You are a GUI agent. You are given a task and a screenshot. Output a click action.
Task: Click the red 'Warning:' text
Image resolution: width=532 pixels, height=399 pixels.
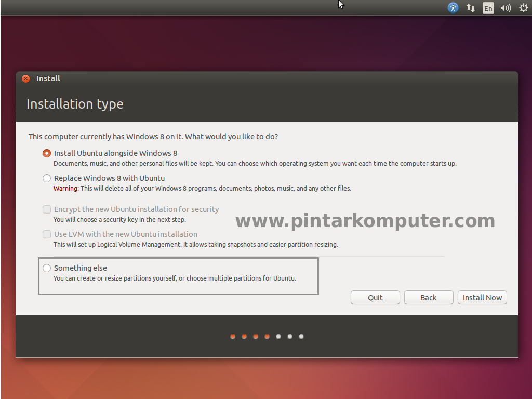click(x=66, y=188)
